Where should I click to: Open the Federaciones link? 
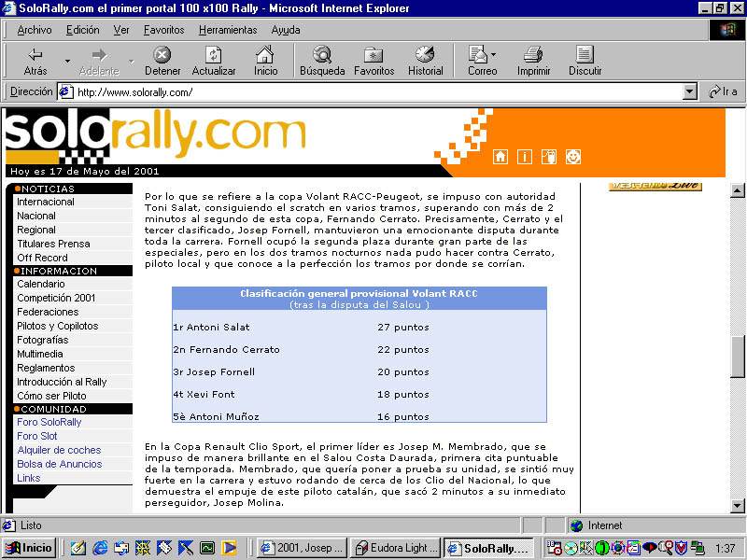tap(48, 312)
